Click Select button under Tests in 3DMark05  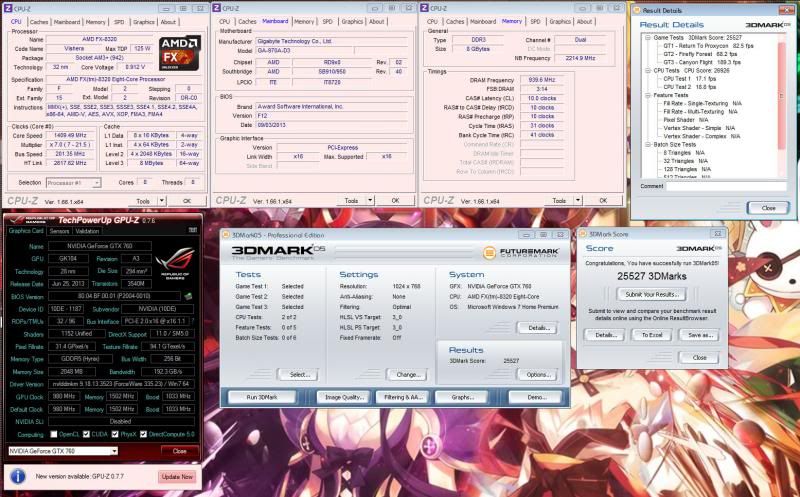click(x=299, y=375)
